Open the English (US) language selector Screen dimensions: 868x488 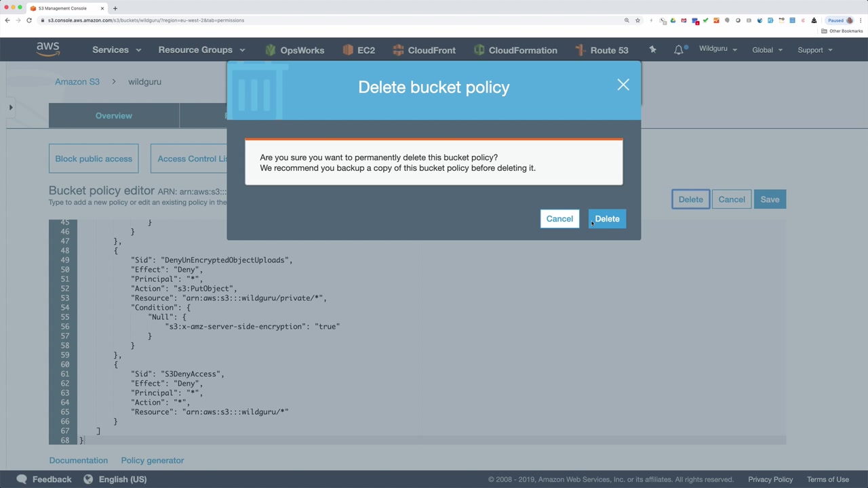(x=115, y=479)
